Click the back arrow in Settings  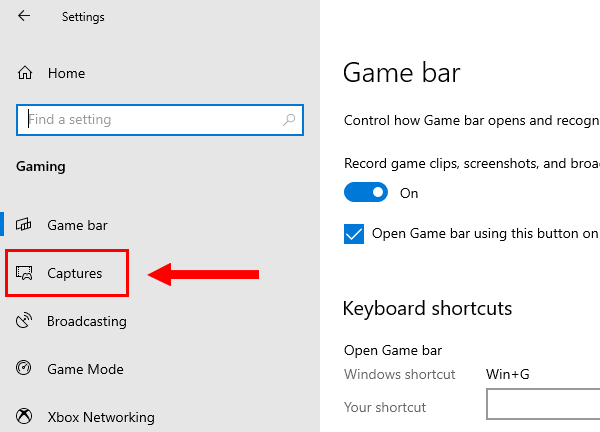24,16
